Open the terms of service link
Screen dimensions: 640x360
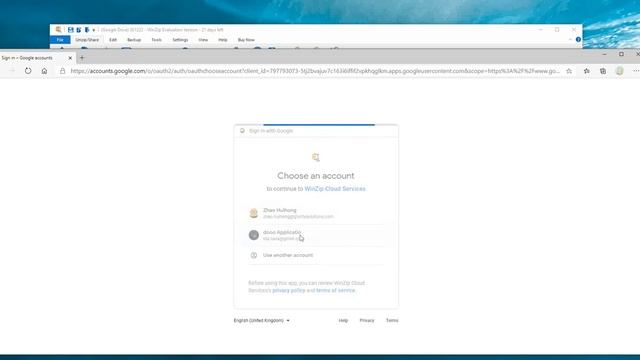coord(336,290)
